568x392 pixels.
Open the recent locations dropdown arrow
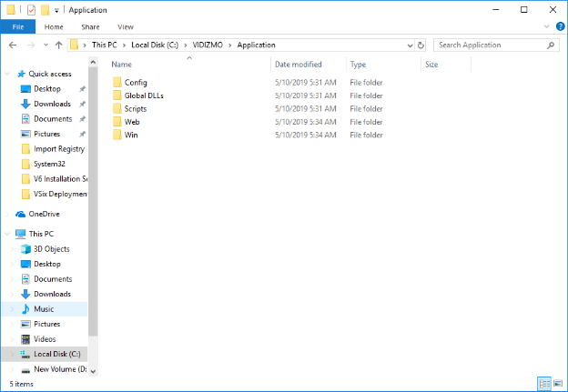[x=45, y=45]
